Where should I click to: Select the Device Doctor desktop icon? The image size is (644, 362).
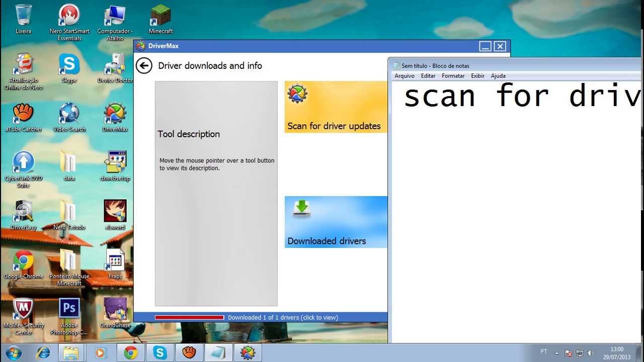pyautogui.click(x=115, y=68)
